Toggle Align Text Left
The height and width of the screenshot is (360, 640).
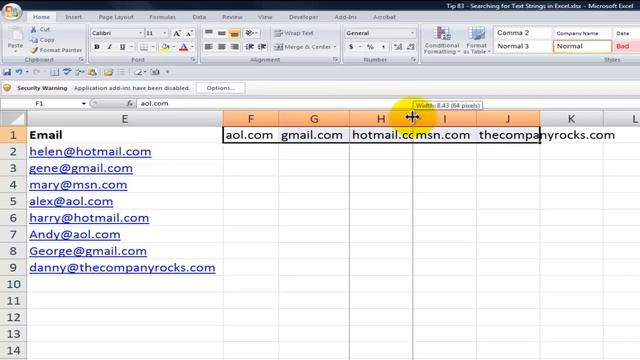[209, 47]
